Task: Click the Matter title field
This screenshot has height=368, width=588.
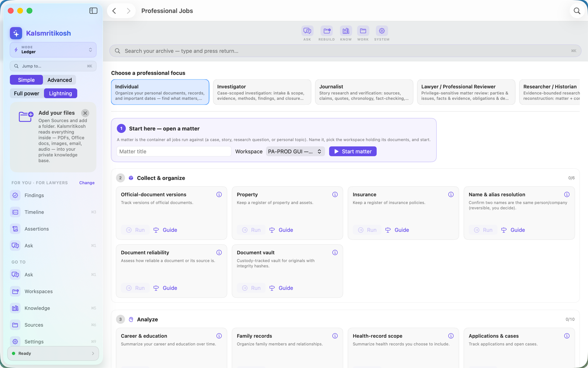Action: click(174, 152)
